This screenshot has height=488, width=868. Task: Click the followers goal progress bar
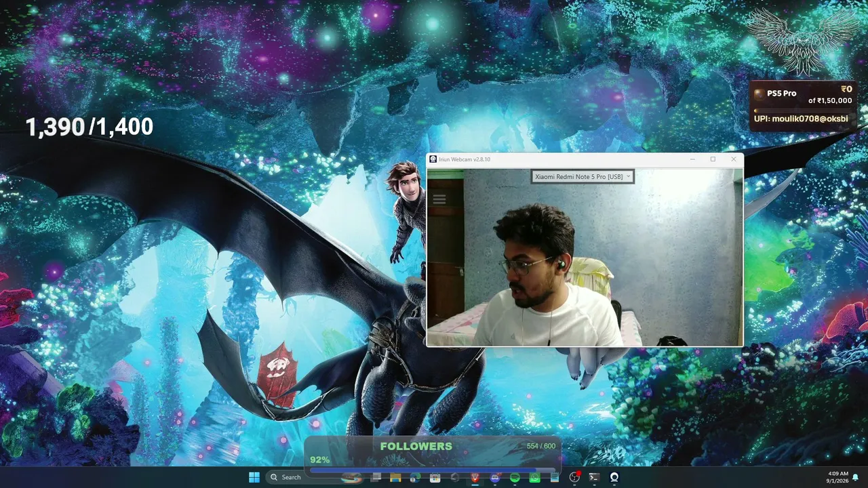point(432,470)
